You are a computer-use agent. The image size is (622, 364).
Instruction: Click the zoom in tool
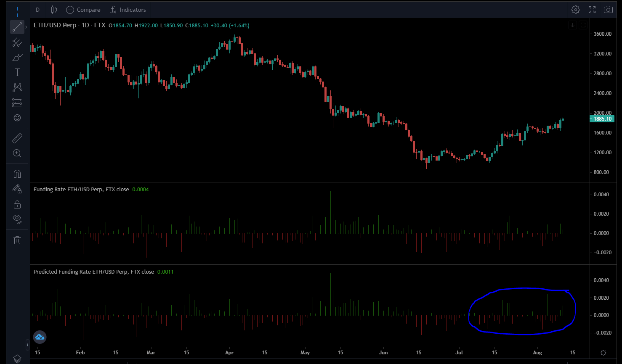(x=17, y=153)
